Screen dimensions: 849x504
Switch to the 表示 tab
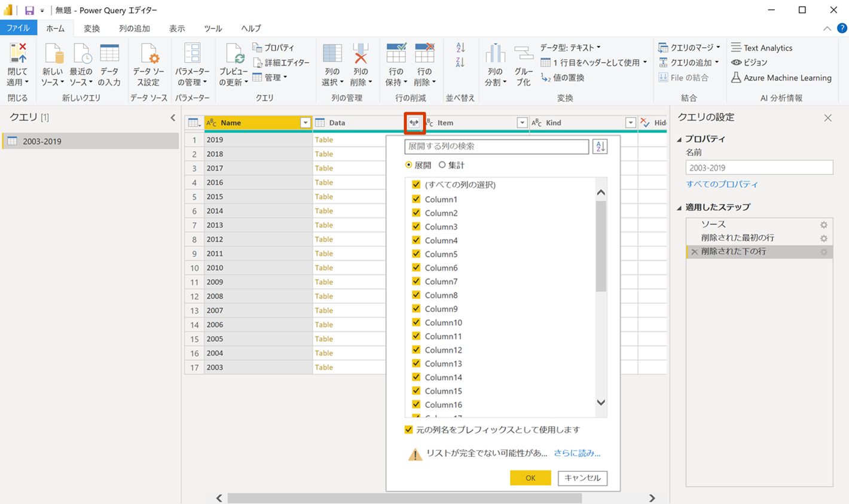coord(177,28)
